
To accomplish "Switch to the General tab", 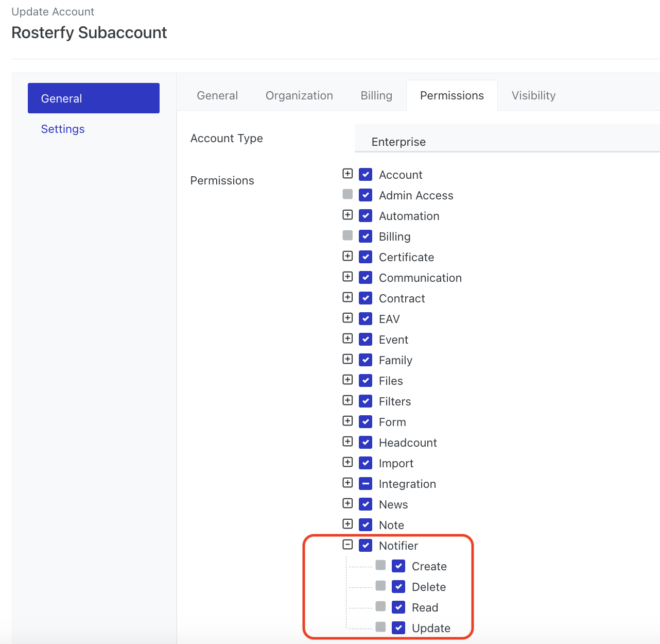I will (217, 95).
